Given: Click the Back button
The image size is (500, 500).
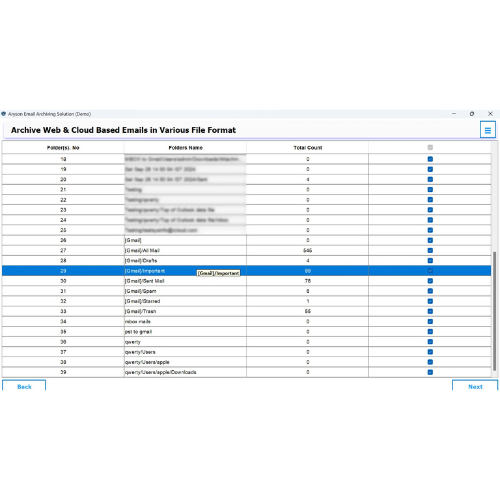Looking at the screenshot, I should click(24, 386).
